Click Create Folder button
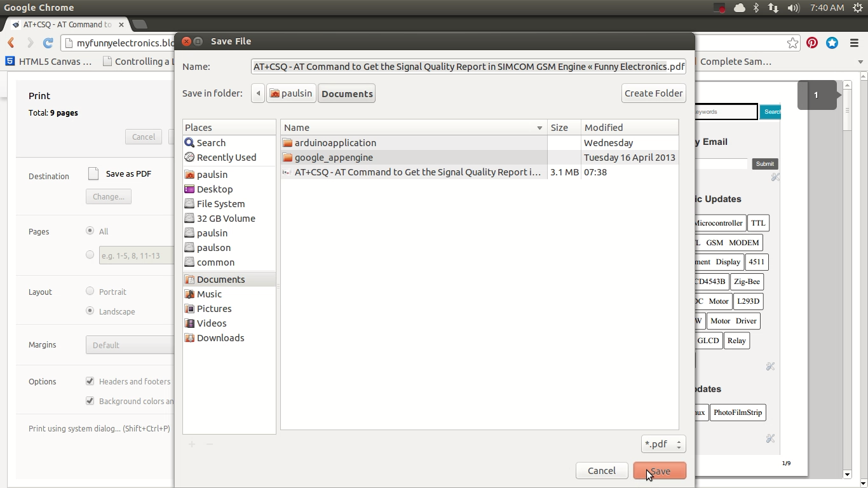 653,93
